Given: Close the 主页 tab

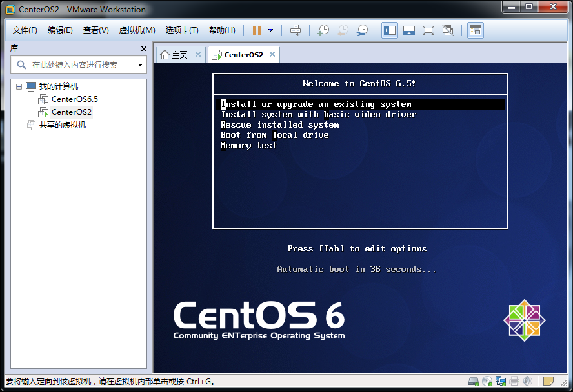Looking at the screenshot, I should coord(198,54).
